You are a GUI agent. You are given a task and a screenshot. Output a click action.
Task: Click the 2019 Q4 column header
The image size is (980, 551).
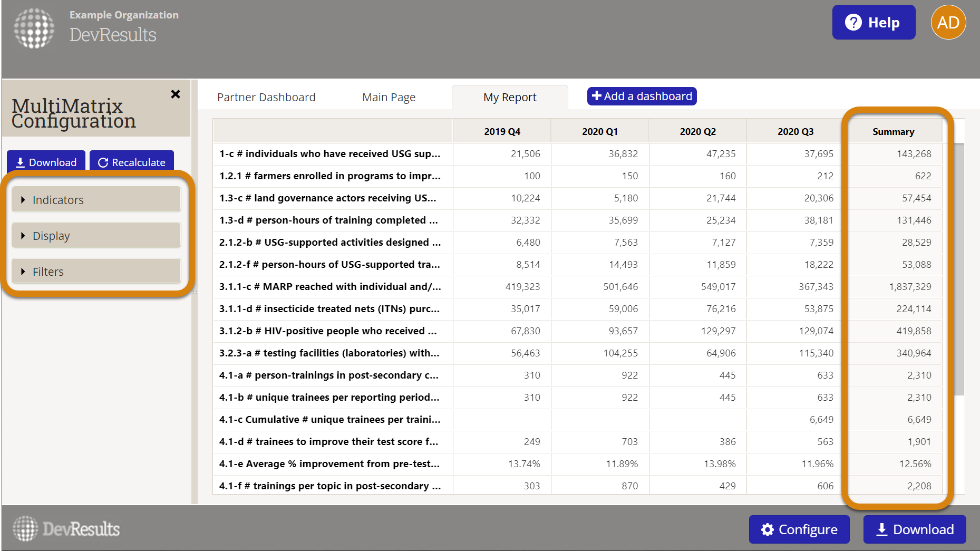click(502, 131)
